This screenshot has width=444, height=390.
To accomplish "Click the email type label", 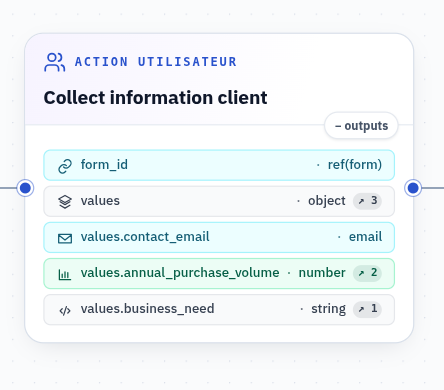I will (x=365, y=237).
